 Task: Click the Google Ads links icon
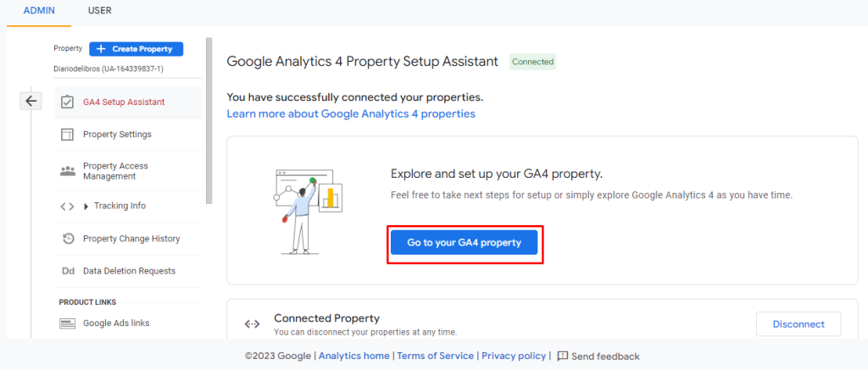click(x=68, y=323)
